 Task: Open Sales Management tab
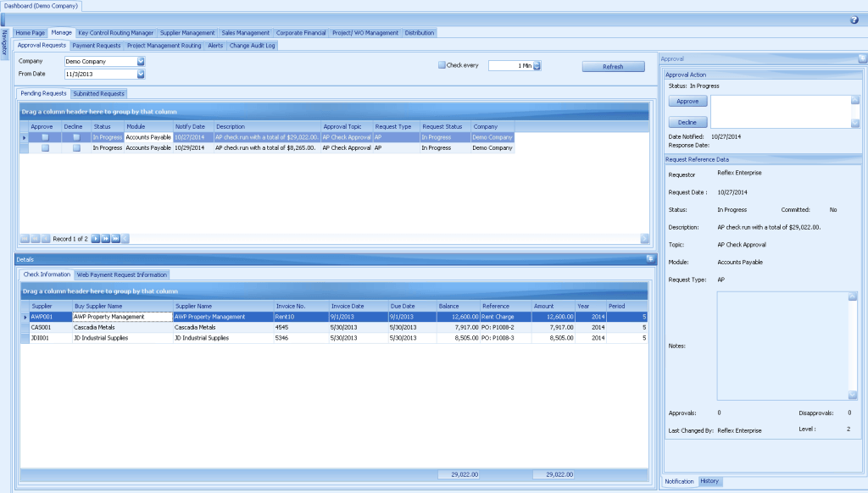coord(245,33)
